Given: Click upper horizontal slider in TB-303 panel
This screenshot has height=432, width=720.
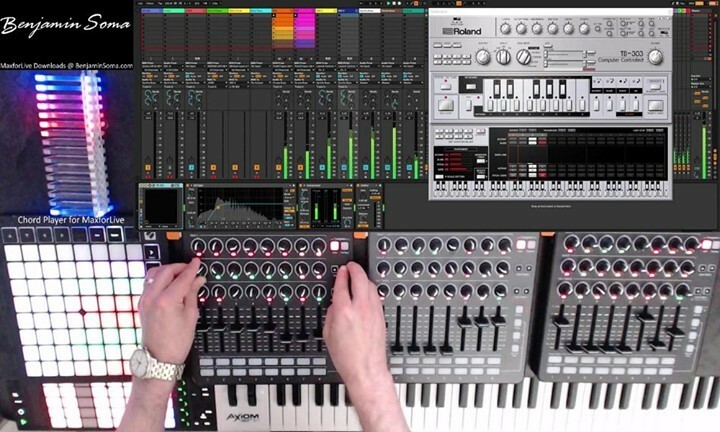Looking at the screenshot, I should (x=564, y=54).
